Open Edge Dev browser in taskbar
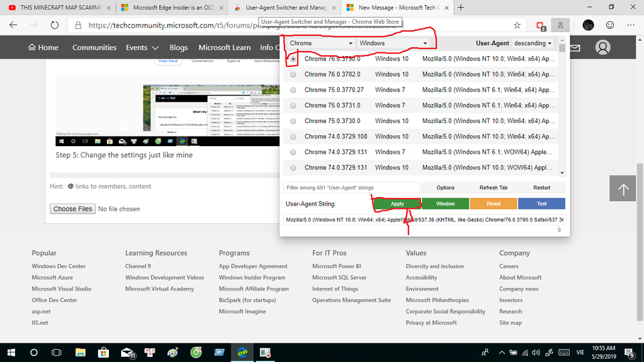Image resolution: width=644 pixels, height=362 pixels. click(x=242, y=352)
